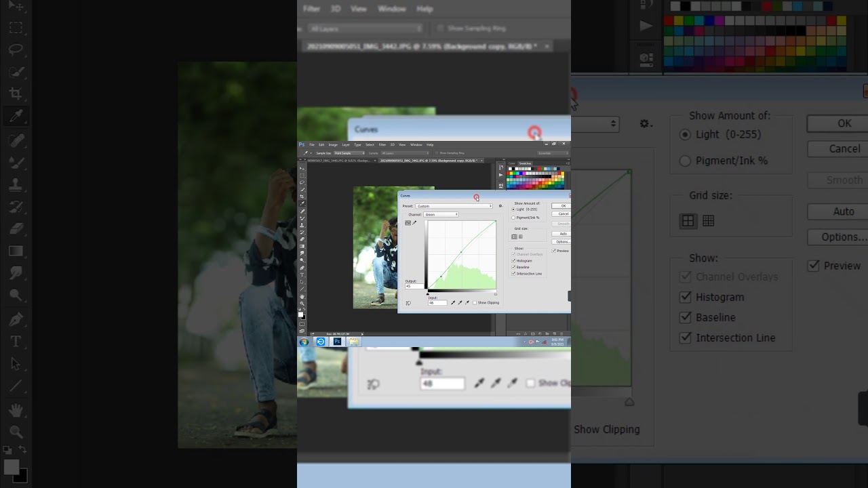Open Window menu in blurred top strip
Viewport: 868px width, 488px height.
(392, 9)
